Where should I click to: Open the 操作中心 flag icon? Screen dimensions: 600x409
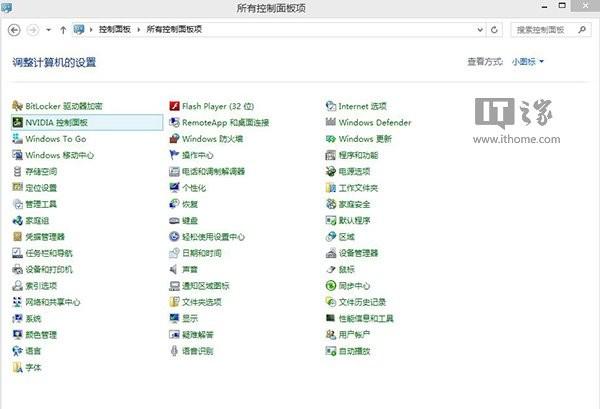174,155
